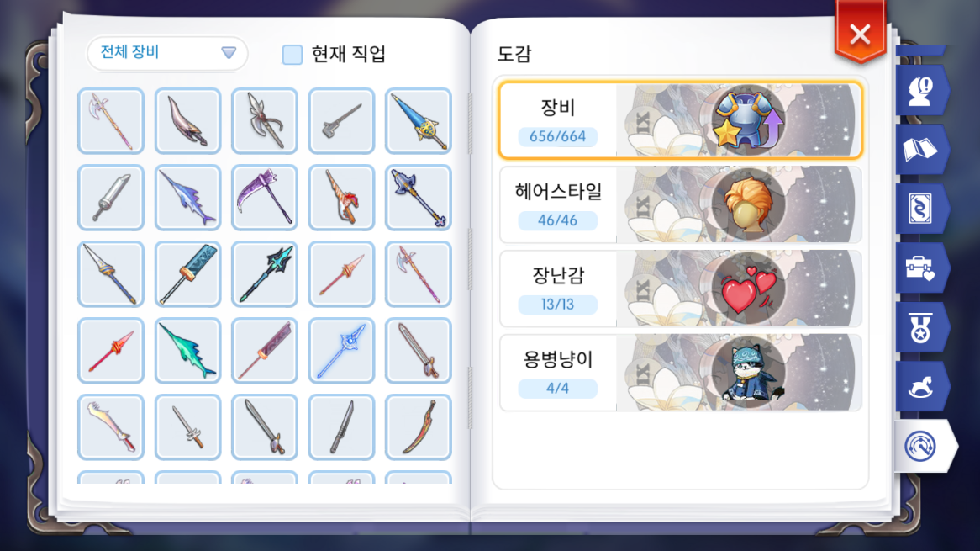Open the 용병냥이 4/4 category
980x551 pixels.
tap(680, 372)
